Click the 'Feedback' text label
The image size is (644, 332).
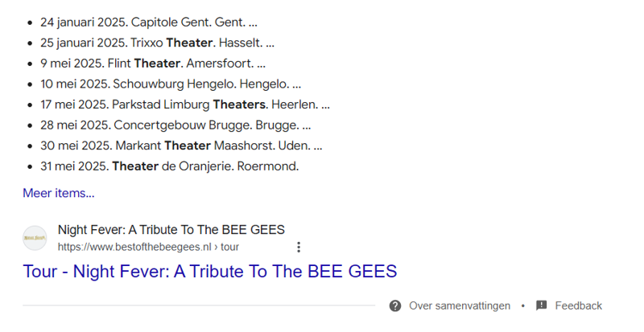pyautogui.click(x=578, y=305)
